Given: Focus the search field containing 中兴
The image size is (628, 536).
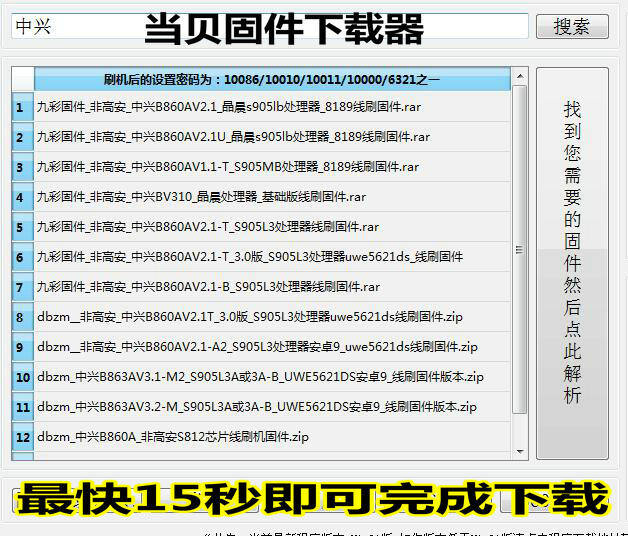Looking at the screenshot, I should [270, 26].
